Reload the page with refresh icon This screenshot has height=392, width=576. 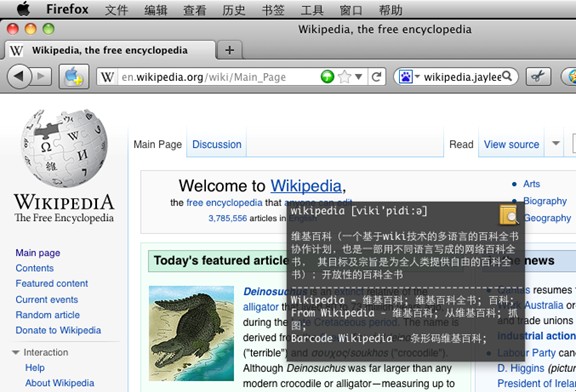pos(377,76)
